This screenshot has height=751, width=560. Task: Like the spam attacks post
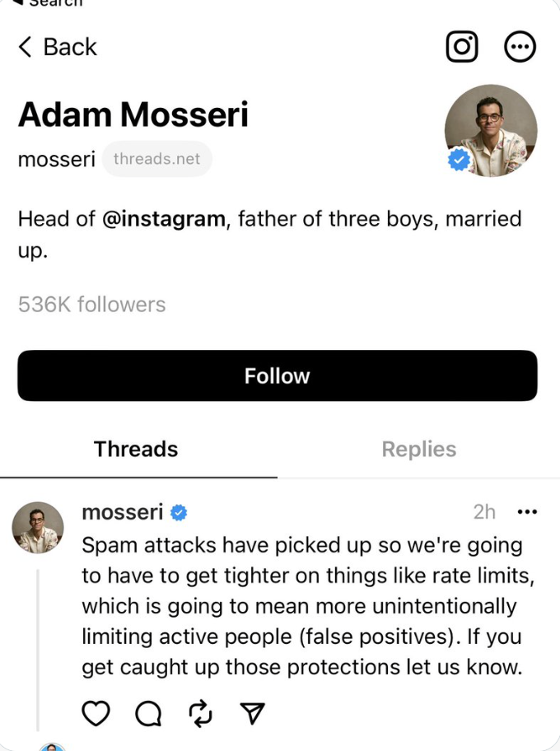[96, 714]
